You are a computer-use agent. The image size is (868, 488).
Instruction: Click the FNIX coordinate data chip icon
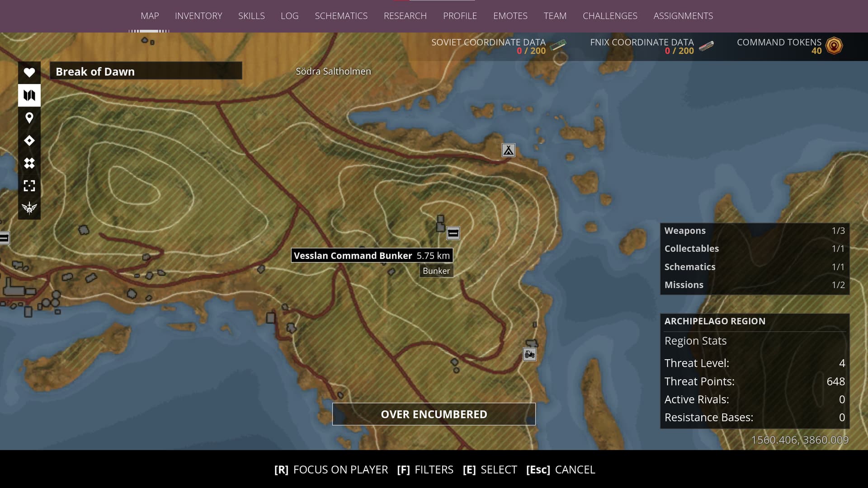pyautogui.click(x=707, y=46)
